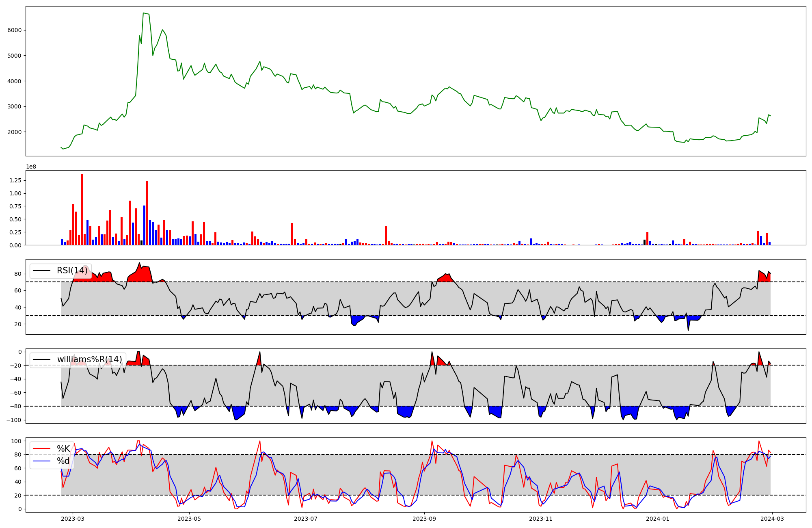This screenshot has height=528, width=812.
Task: Click the red %K legend line sample
Action: 42,449
